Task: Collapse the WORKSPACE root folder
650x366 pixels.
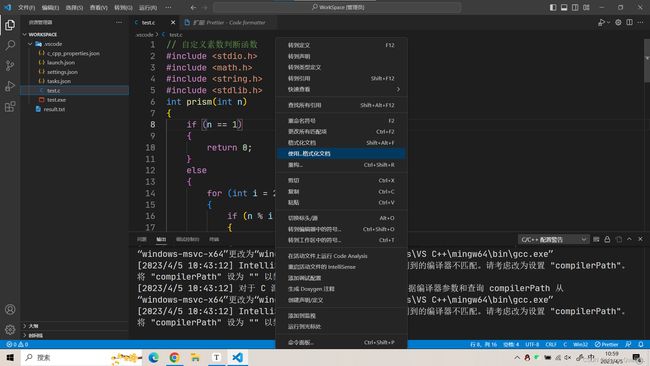Action: pos(25,34)
